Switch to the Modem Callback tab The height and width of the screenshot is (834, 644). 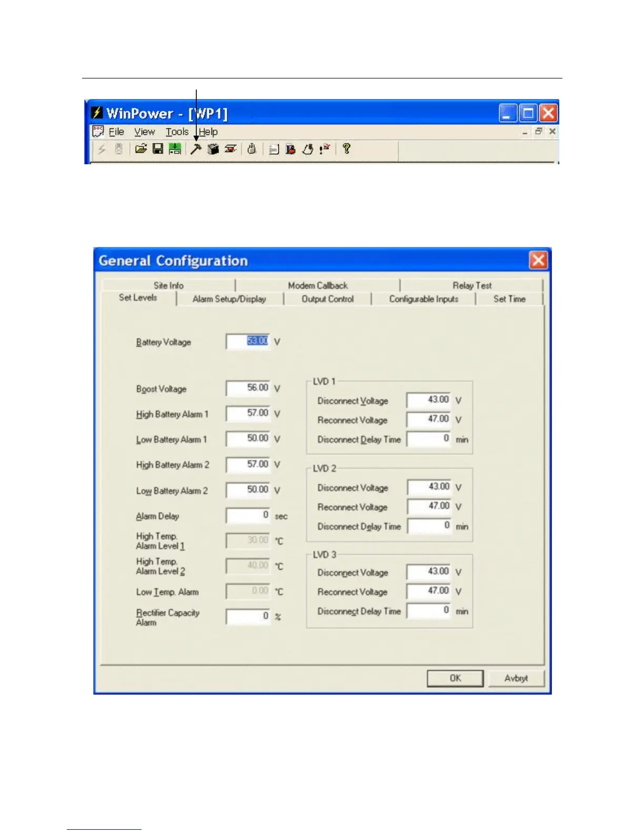(x=318, y=285)
